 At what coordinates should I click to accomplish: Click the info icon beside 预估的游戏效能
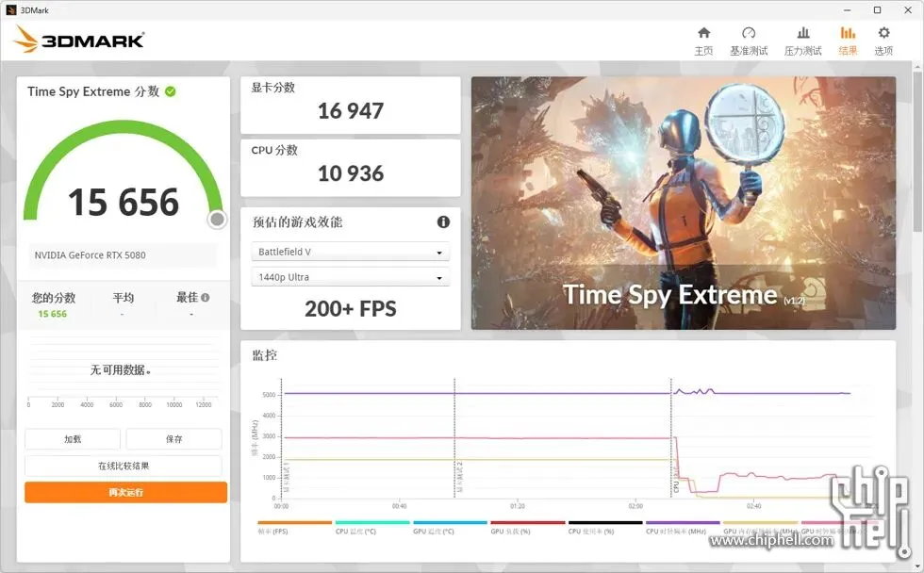pyautogui.click(x=443, y=222)
